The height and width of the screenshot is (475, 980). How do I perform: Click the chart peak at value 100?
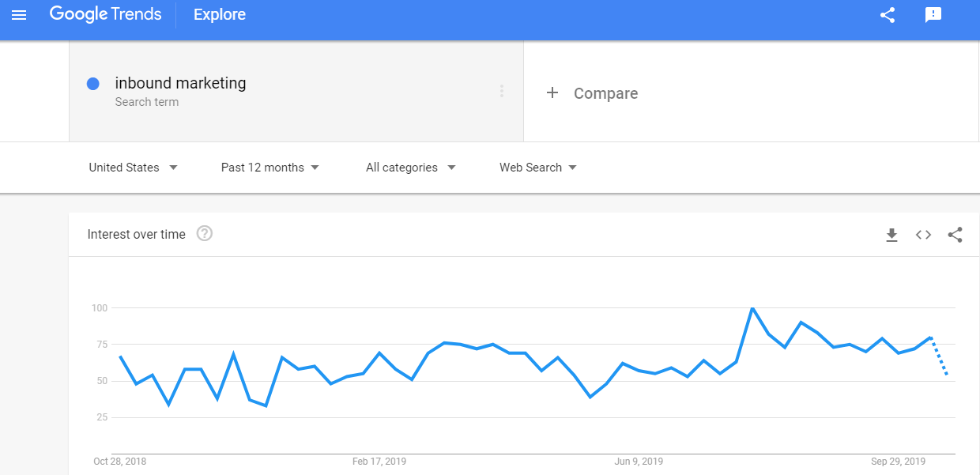752,307
